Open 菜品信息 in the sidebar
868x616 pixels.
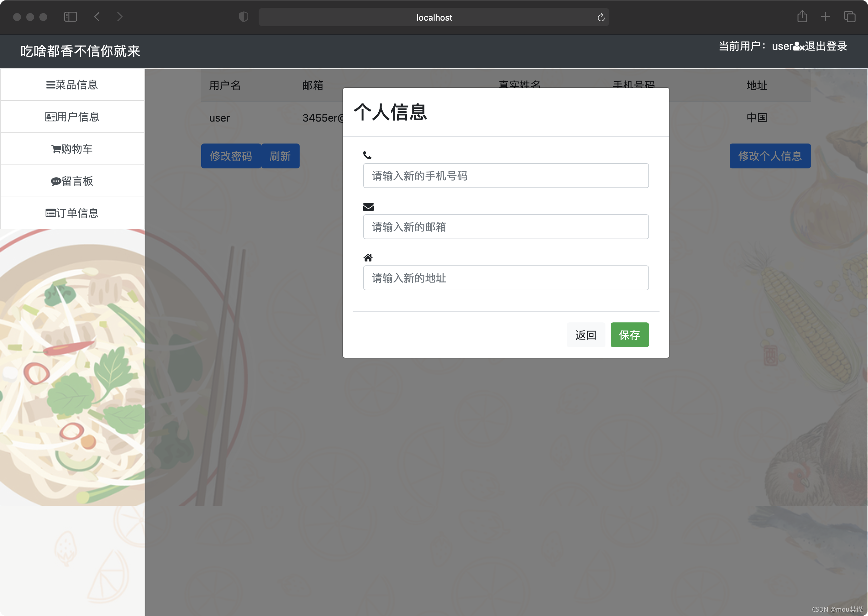coord(72,85)
